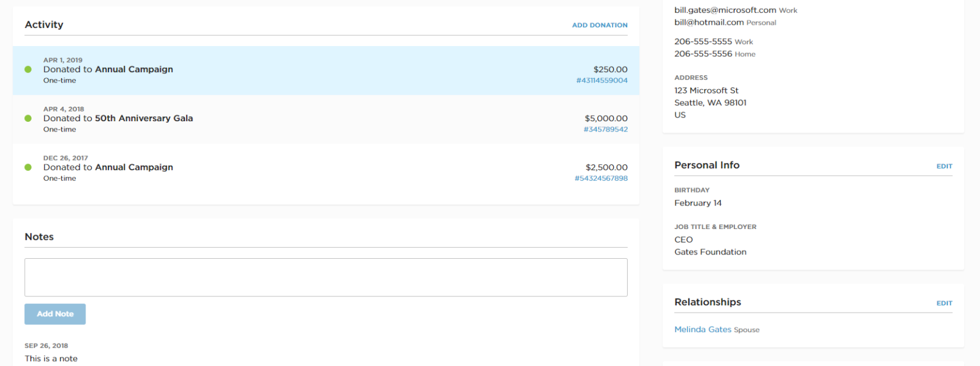Open donation receipt #54324567898
Screen dimensions: 980x366
point(601,179)
